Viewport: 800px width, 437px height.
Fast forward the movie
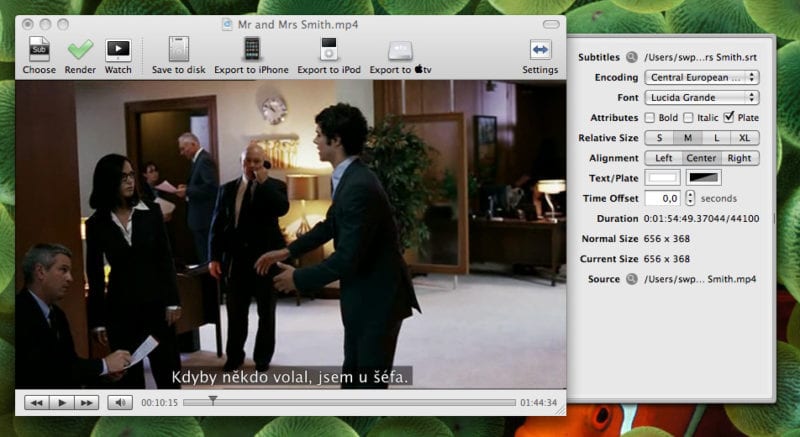tap(86, 402)
